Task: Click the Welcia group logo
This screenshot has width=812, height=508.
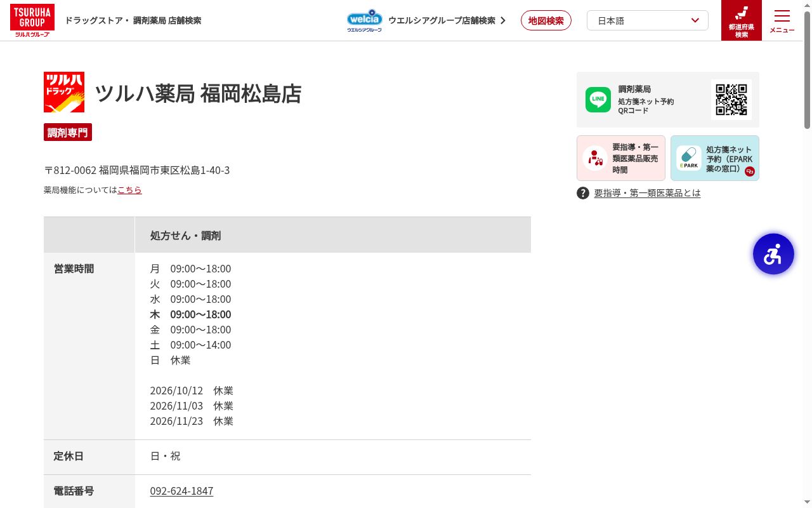Action: tap(364, 20)
